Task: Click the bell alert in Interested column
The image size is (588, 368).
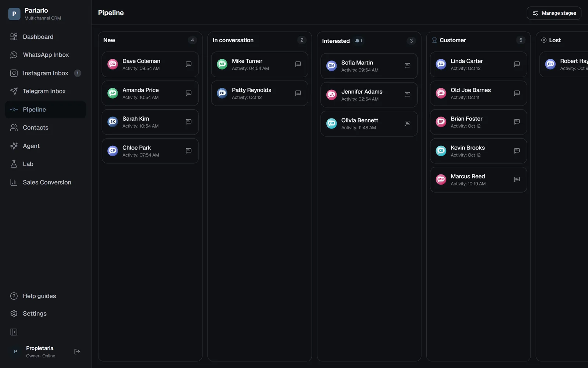Action: [x=359, y=41]
